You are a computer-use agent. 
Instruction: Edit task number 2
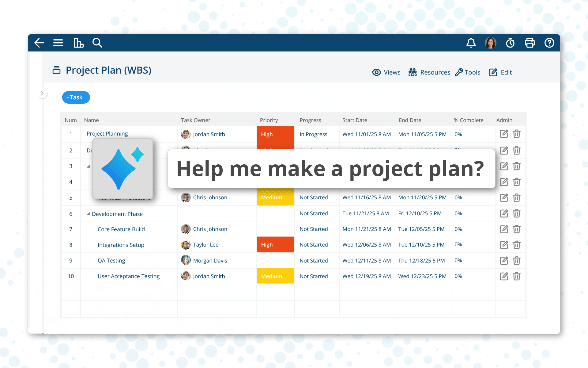[x=504, y=151]
